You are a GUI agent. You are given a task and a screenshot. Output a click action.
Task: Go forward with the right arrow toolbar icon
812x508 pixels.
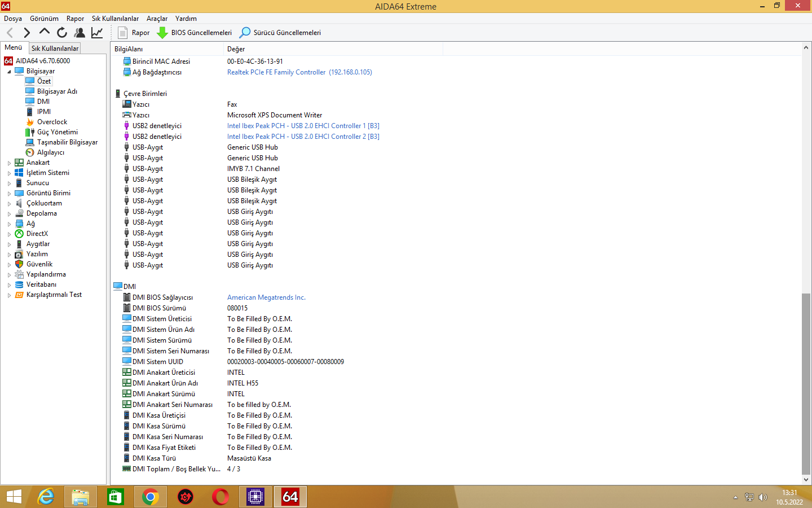27,33
